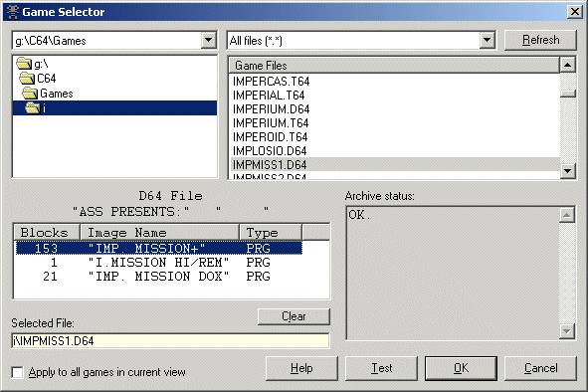This screenshot has width=588, height=392.
Task: Cancel the Game Selector dialog
Action: point(540,368)
